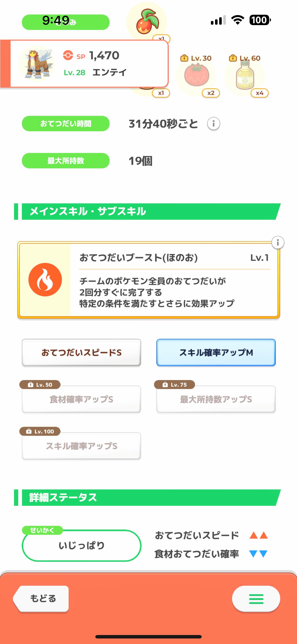
Task: Tap the locked Lv. 30 tomato ingredient
Action: tap(196, 75)
